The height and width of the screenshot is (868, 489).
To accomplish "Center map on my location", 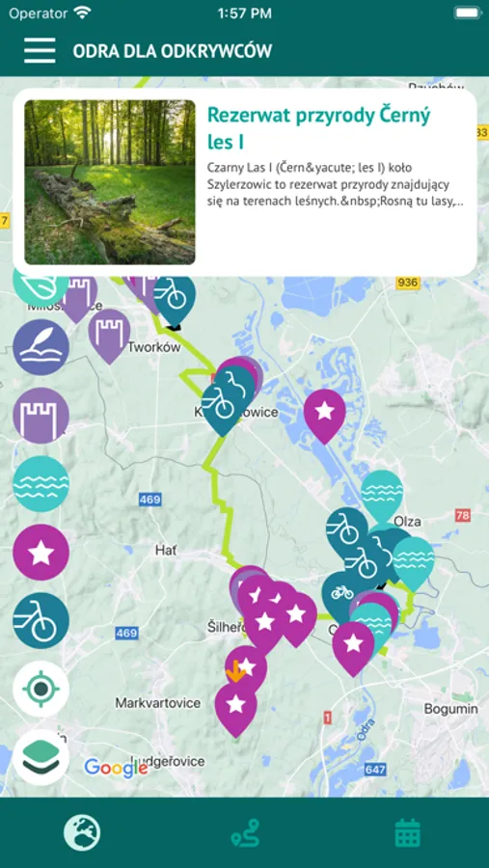I will pos(41,689).
